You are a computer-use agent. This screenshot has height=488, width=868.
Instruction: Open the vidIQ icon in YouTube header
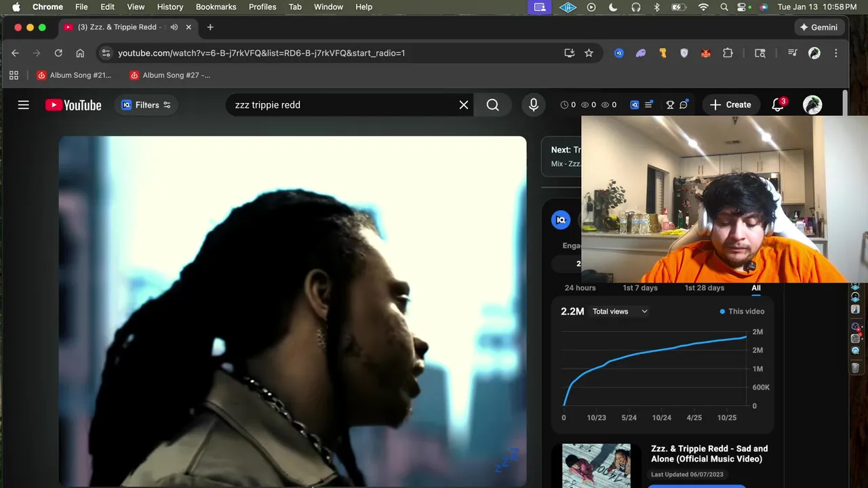[635, 105]
